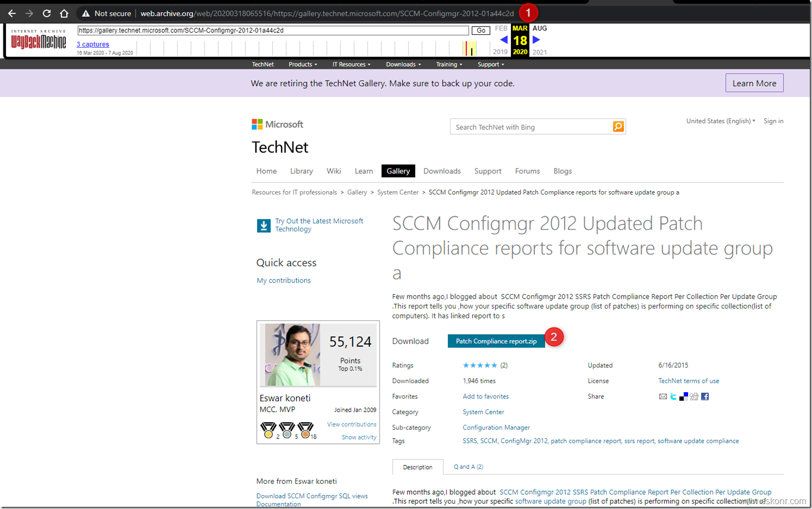Select the Gallery tab in TechNet navigation
Viewport: 812px width, 509px height.
tap(398, 171)
